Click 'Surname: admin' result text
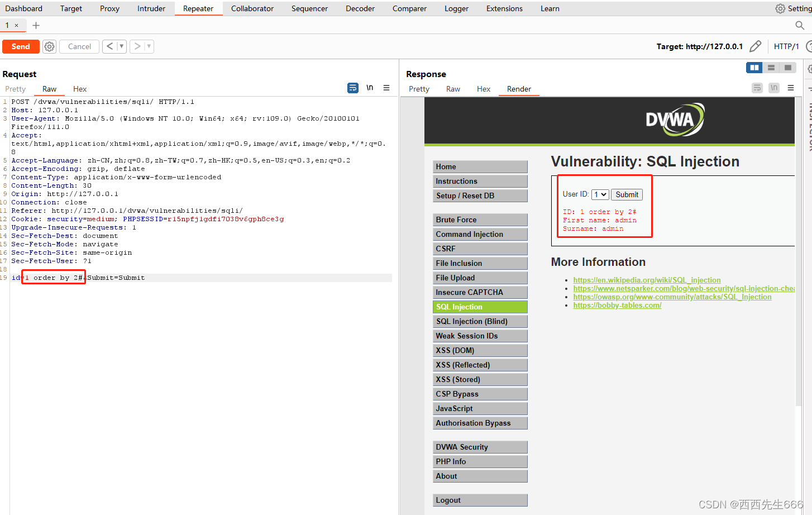 (x=593, y=228)
